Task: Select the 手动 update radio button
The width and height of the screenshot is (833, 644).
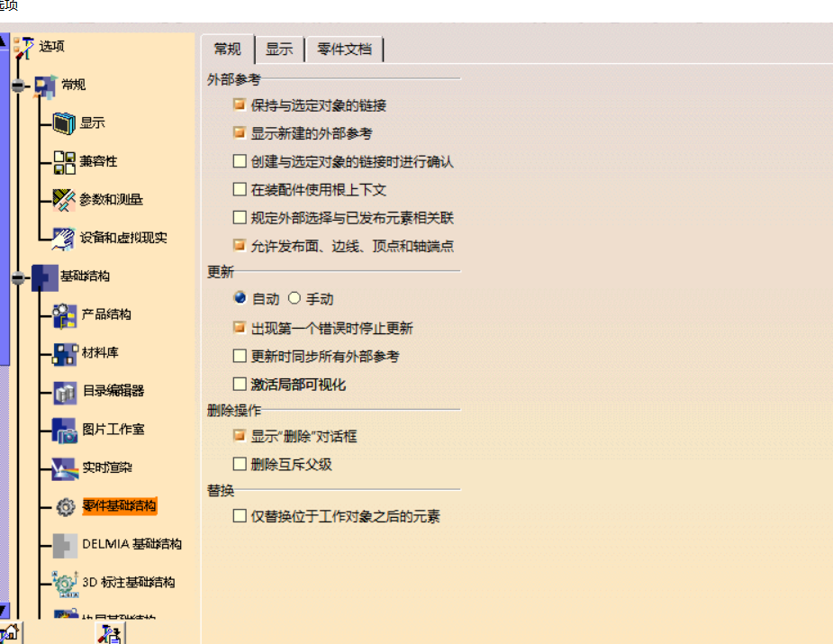Action: coord(294,298)
